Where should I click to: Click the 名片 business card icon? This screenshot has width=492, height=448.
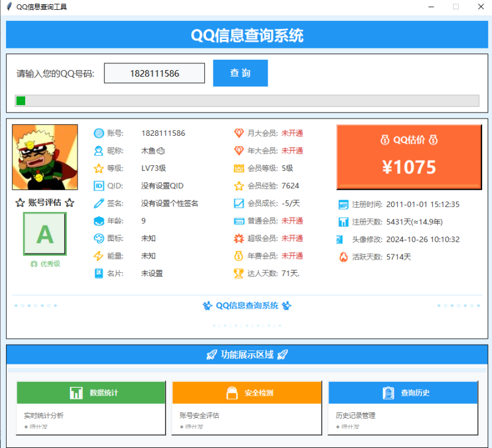point(98,274)
